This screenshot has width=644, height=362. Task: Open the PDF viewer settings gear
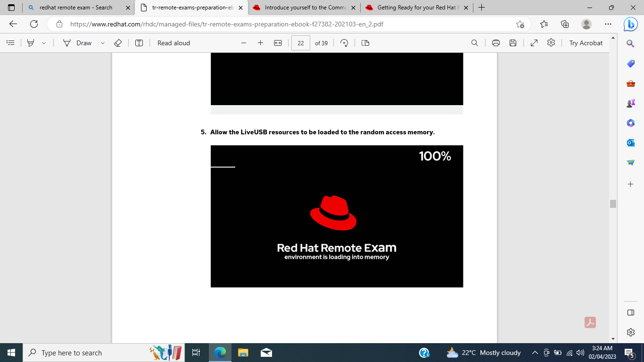(x=551, y=43)
